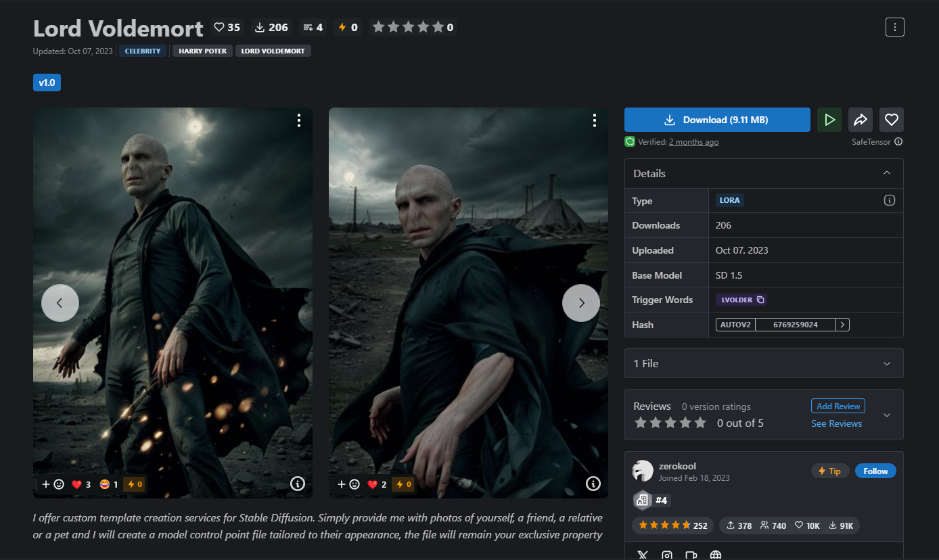Copy the LVOLDER trigger word

(x=741, y=300)
